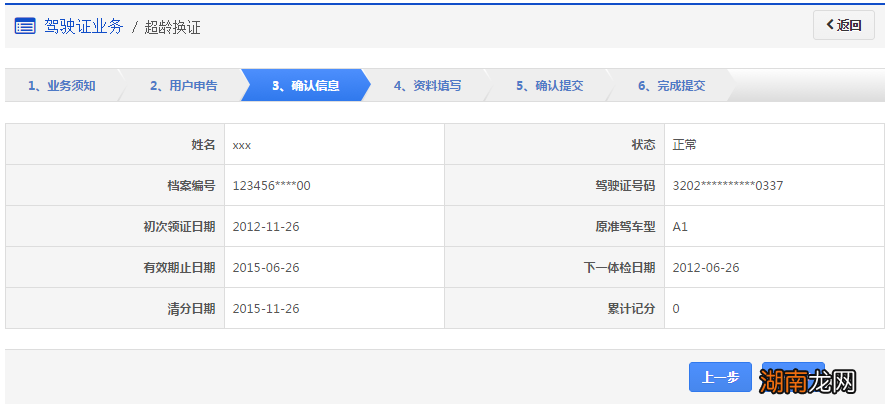
Task: Select the 驾驶证号码 value ending in 0337
Action: (727, 186)
